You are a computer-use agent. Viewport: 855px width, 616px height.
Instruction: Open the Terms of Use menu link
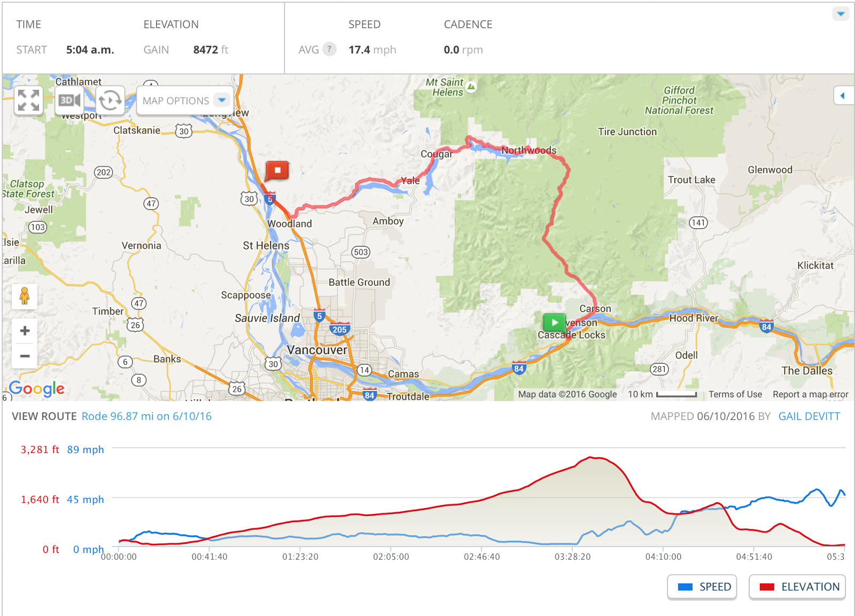pos(735,394)
